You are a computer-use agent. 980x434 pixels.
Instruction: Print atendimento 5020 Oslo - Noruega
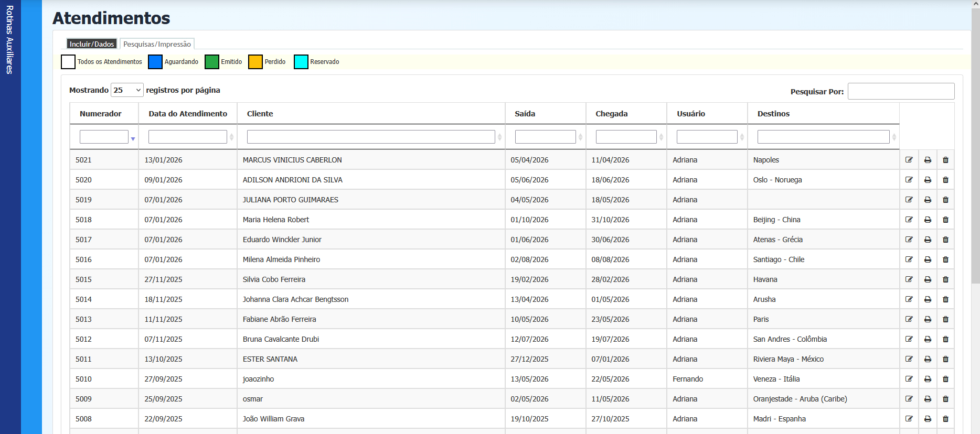(x=928, y=180)
